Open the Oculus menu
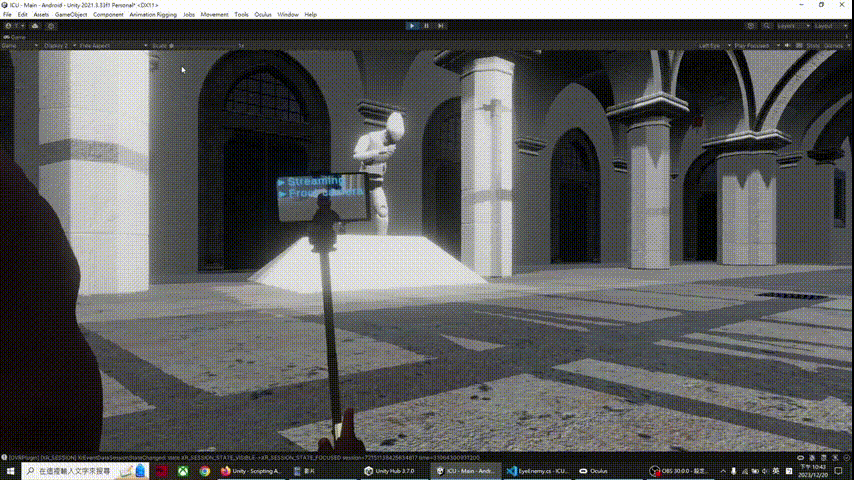 (263, 15)
